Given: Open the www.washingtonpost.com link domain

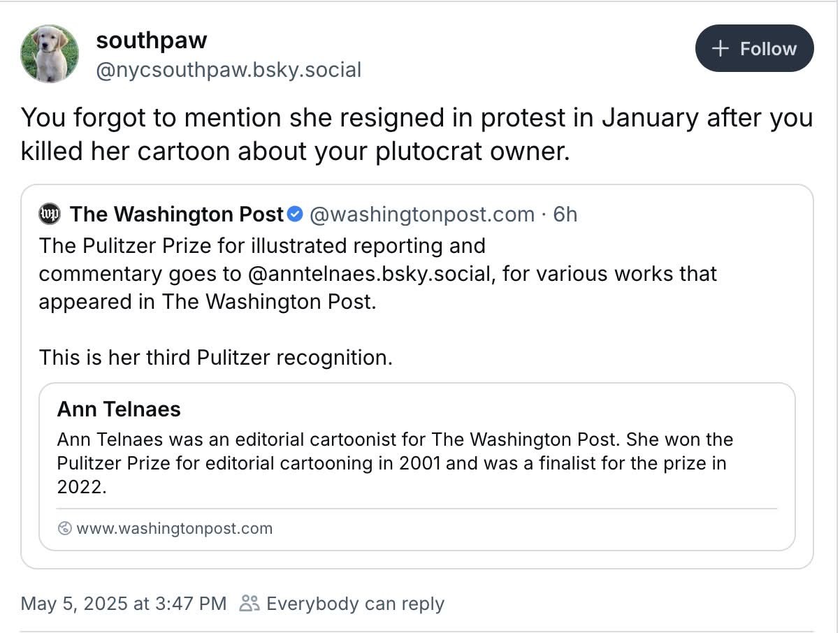Looking at the screenshot, I should point(174,528).
